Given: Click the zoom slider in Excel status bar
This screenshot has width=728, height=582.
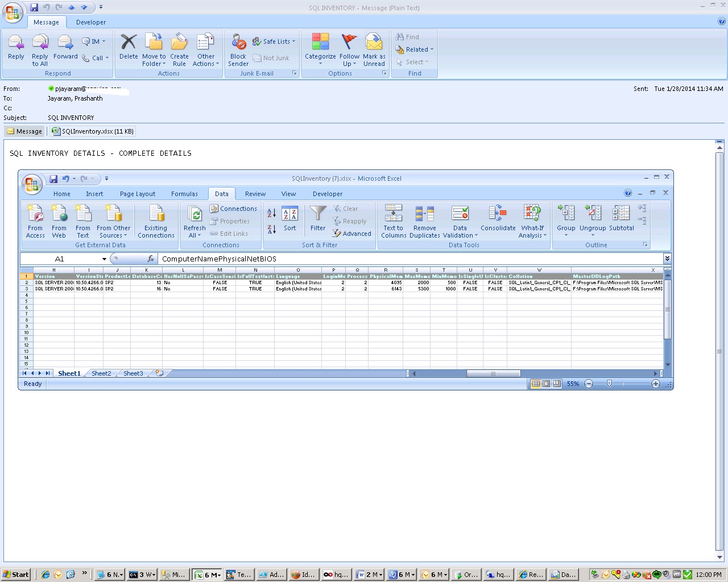Looking at the screenshot, I should 609,384.
